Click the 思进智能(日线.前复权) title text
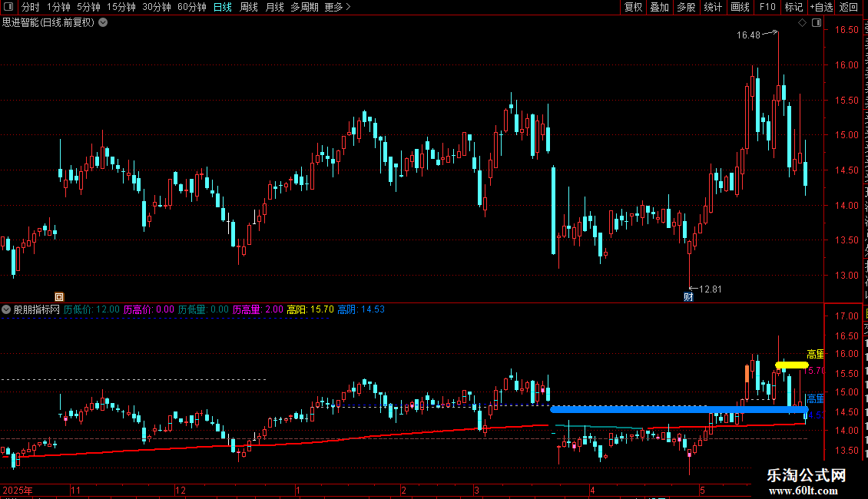868x499 pixels. [x=48, y=23]
